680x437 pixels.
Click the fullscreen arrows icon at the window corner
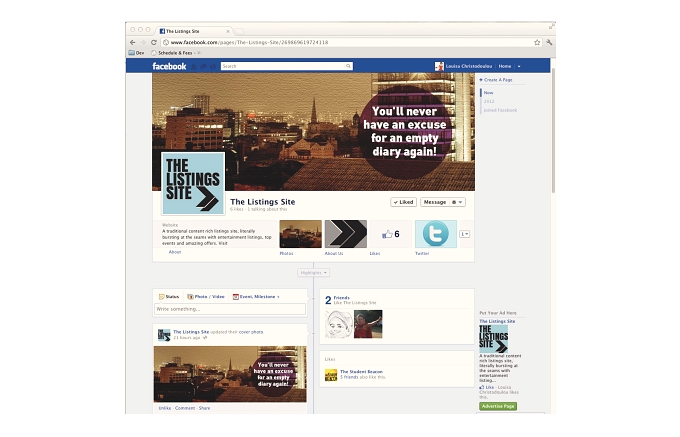[x=552, y=26]
